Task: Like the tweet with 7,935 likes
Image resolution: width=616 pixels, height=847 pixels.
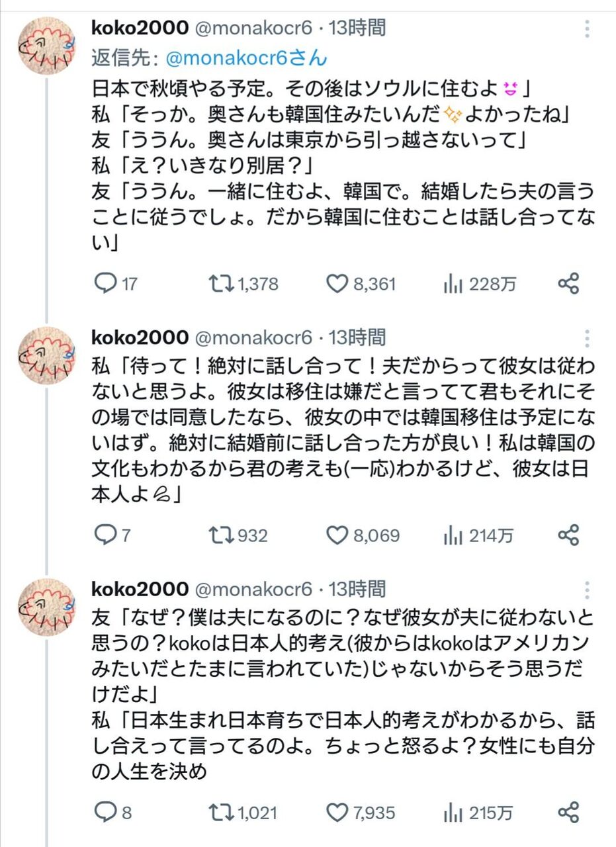Action: (x=337, y=812)
